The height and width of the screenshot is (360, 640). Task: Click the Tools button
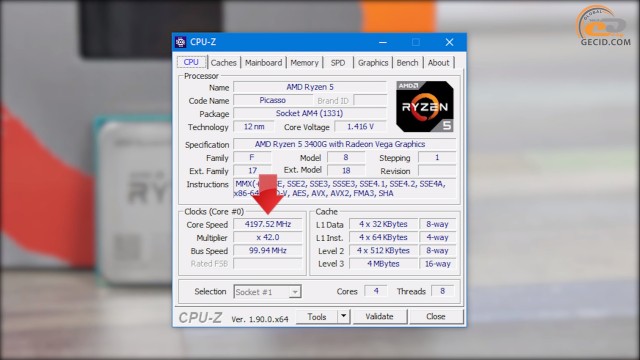tap(317, 316)
